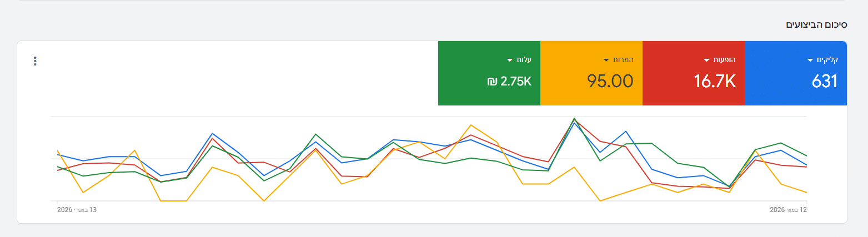The width and height of the screenshot is (868, 237).
Task: Click the arrow next to הופעות
Action: tap(707, 60)
